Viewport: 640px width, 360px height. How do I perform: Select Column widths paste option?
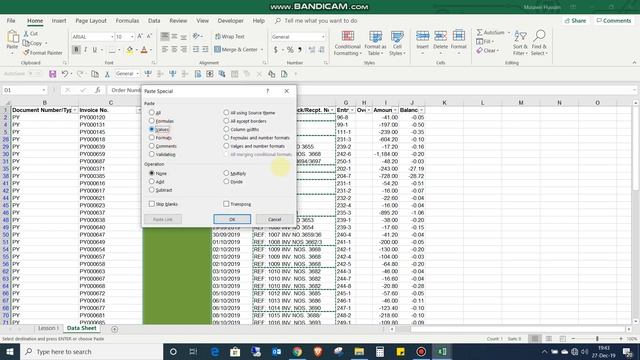point(226,129)
